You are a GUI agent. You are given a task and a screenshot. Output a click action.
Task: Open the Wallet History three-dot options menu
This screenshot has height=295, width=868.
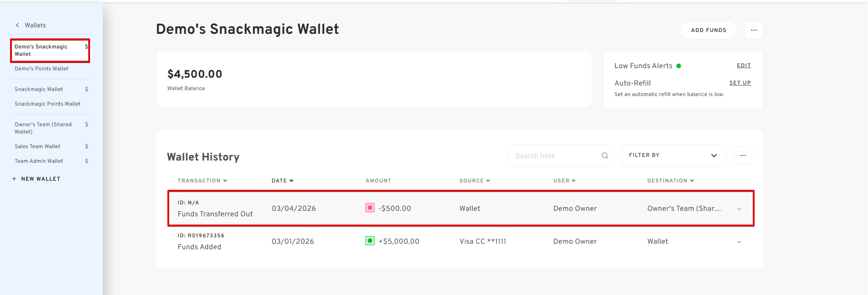[743, 156]
